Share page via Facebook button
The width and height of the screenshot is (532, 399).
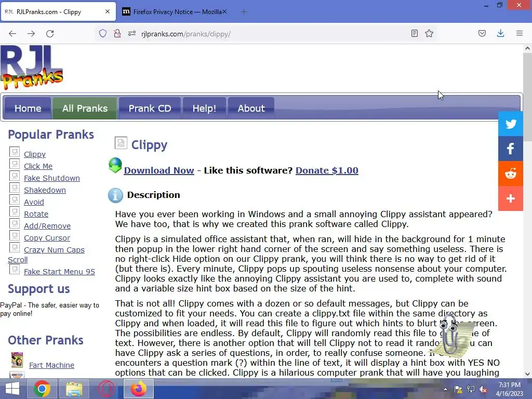(511, 149)
